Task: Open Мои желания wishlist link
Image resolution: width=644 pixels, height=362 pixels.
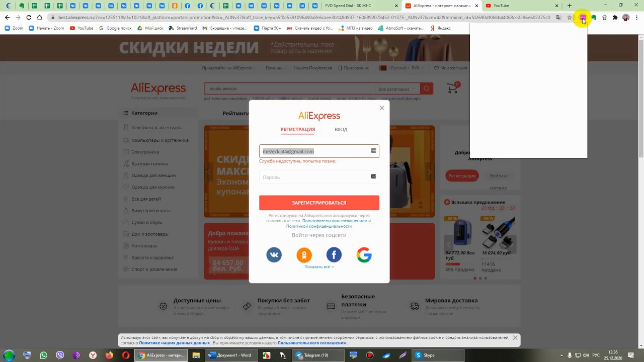Action: pyautogui.click(x=451, y=68)
